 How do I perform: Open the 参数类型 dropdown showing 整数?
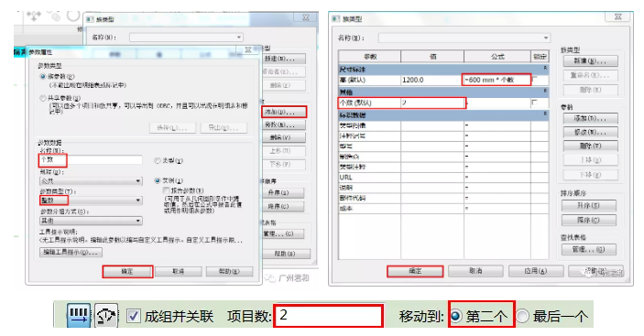(x=91, y=201)
